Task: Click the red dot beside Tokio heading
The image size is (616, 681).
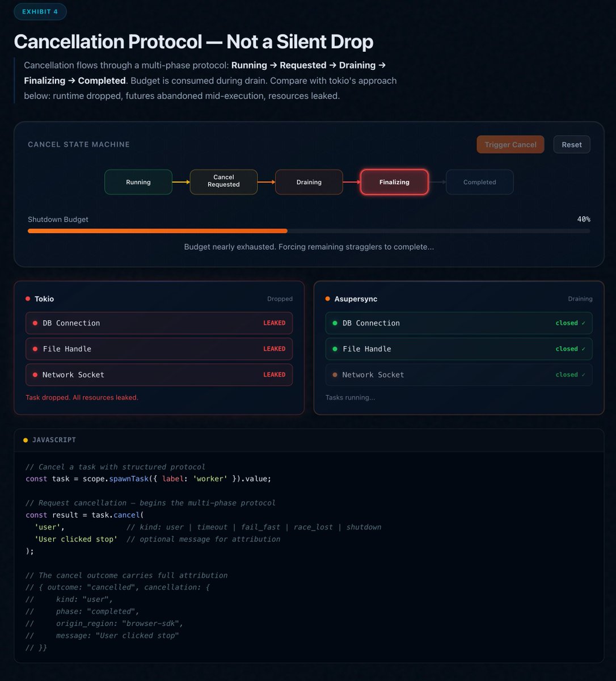Action: (28, 299)
